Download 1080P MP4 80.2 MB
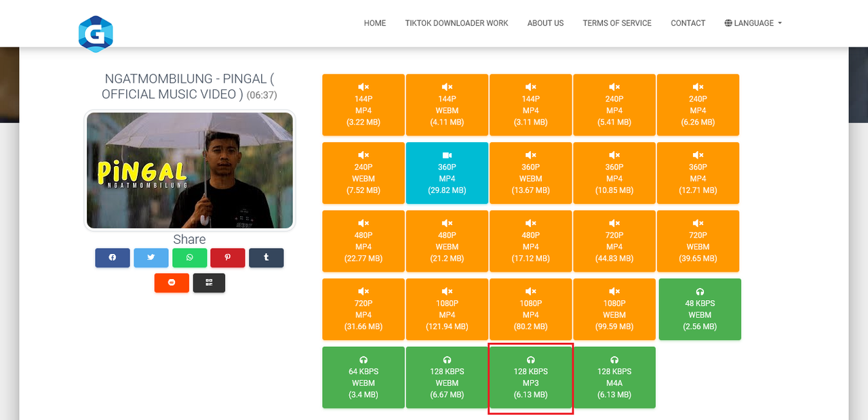The height and width of the screenshot is (420, 868). [x=531, y=309]
